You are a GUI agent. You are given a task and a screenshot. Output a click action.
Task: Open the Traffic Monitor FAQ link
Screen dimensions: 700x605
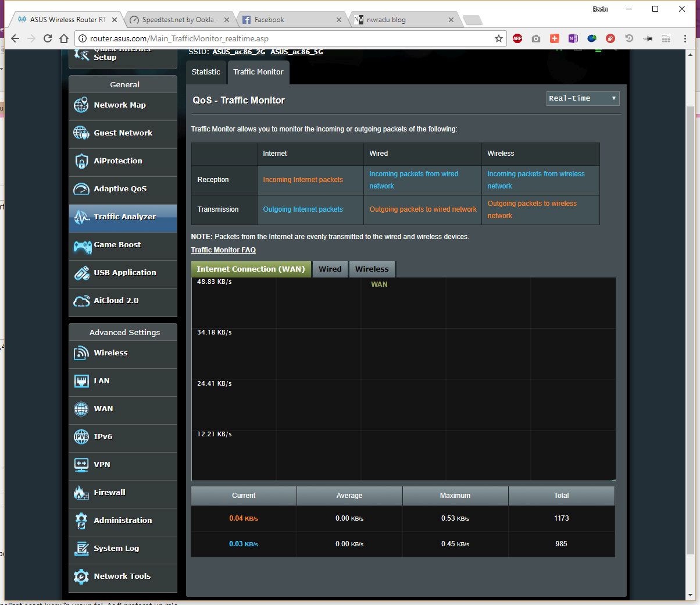pos(223,250)
